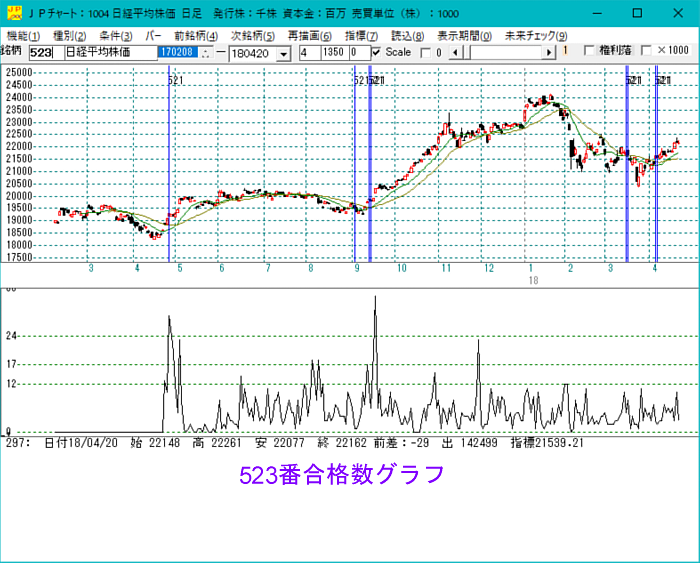The height and width of the screenshot is (563, 700).
Task: Open the 条件(3) menu
Action: coord(116,36)
